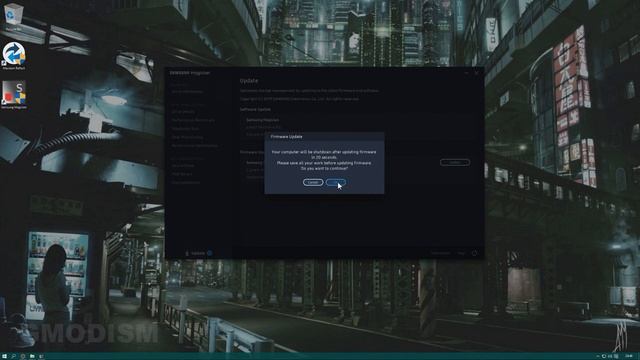The width and height of the screenshot is (640, 360).
Task: Cancel the Firmware Update dialog
Action: 313,182
